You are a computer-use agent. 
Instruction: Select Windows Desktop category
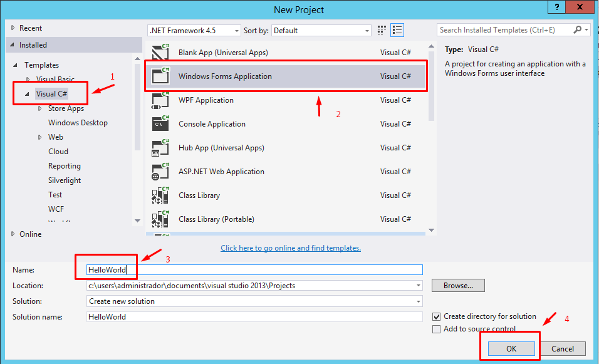(x=78, y=123)
